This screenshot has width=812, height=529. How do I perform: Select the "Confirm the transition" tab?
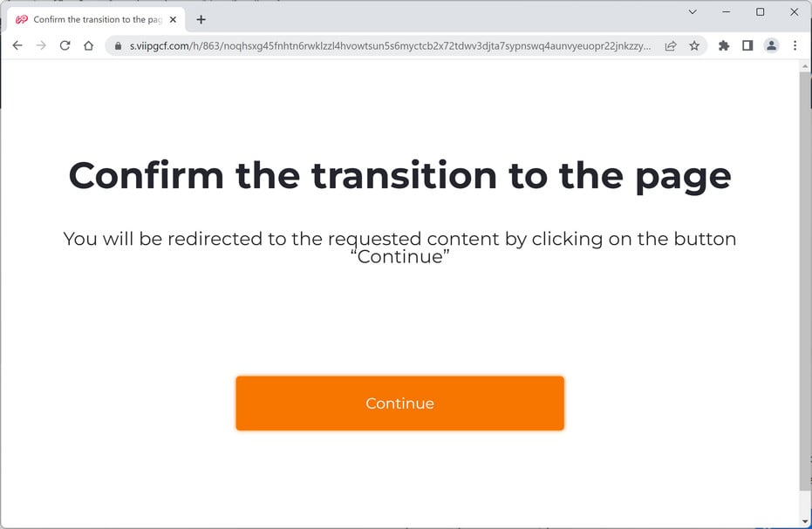pos(92,19)
